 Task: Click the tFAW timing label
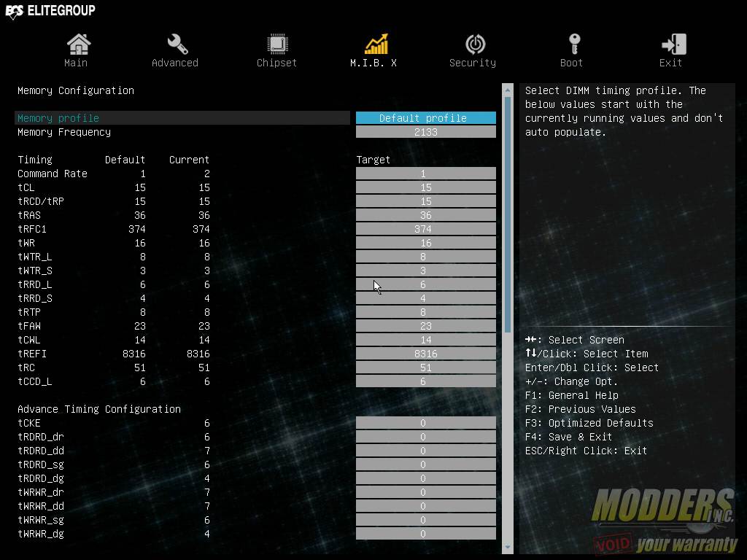tap(29, 326)
